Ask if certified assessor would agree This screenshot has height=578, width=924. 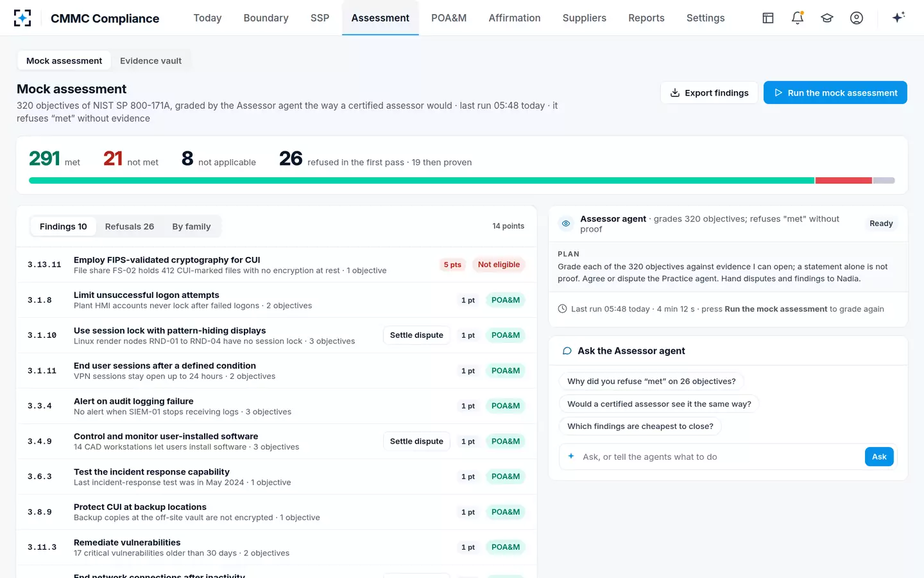pyautogui.click(x=659, y=404)
